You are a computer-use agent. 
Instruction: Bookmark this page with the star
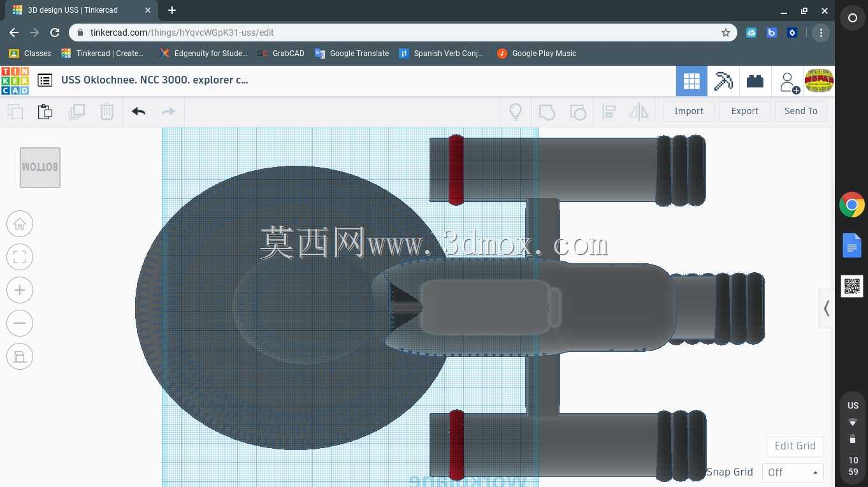click(726, 33)
